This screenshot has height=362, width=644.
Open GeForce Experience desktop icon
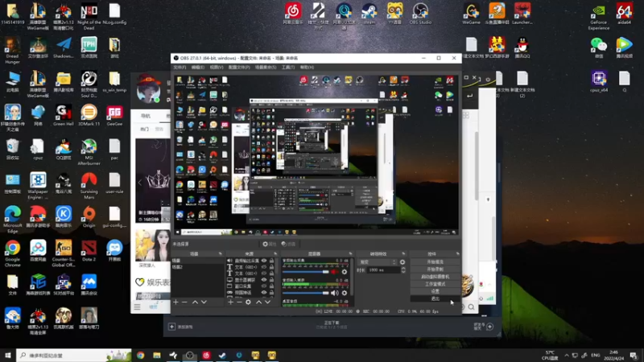(598, 17)
